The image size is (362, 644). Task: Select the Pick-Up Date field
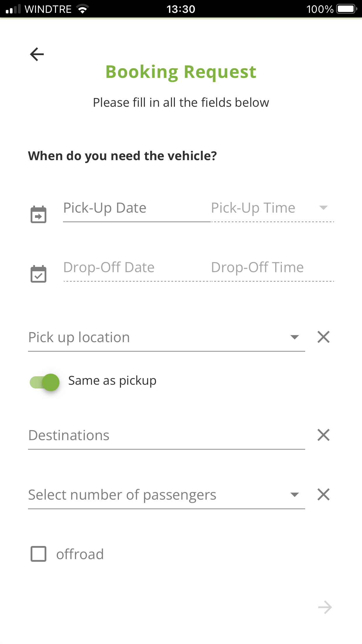[137, 208]
